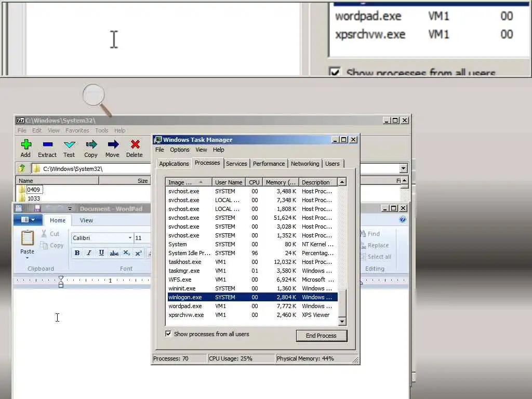Click the WordPad ruler indent marker
The height and width of the screenshot is (399, 532).
61,281
